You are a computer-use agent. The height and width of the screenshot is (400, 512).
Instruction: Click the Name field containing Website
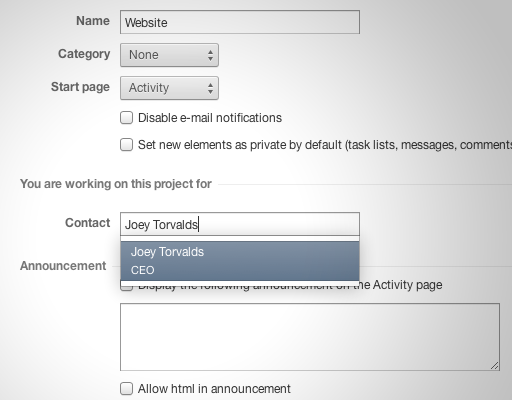point(240,22)
